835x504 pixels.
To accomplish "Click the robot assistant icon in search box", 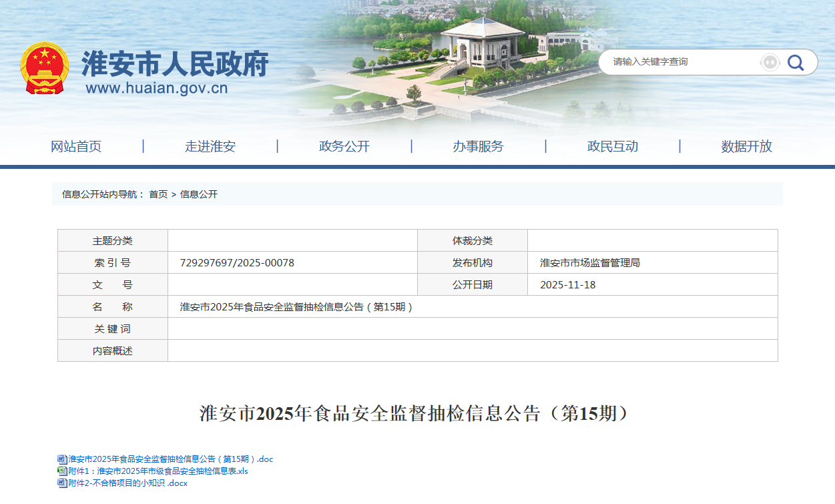I will pyautogui.click(x=770, y=62).
